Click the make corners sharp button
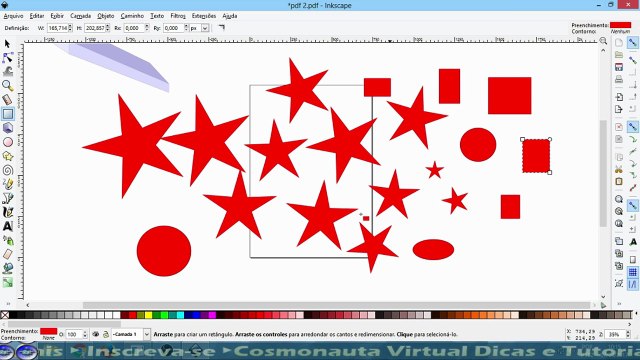Screen dimensions: 640x360 pyautogui.click(x=222, y=28)
